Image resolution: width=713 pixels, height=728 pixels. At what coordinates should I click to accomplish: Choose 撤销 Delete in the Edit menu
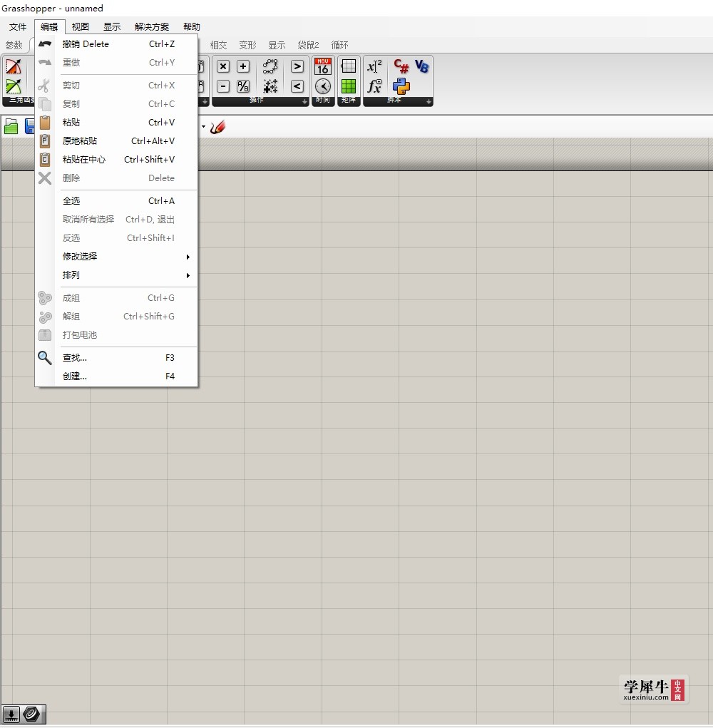(x=116, y=44)
